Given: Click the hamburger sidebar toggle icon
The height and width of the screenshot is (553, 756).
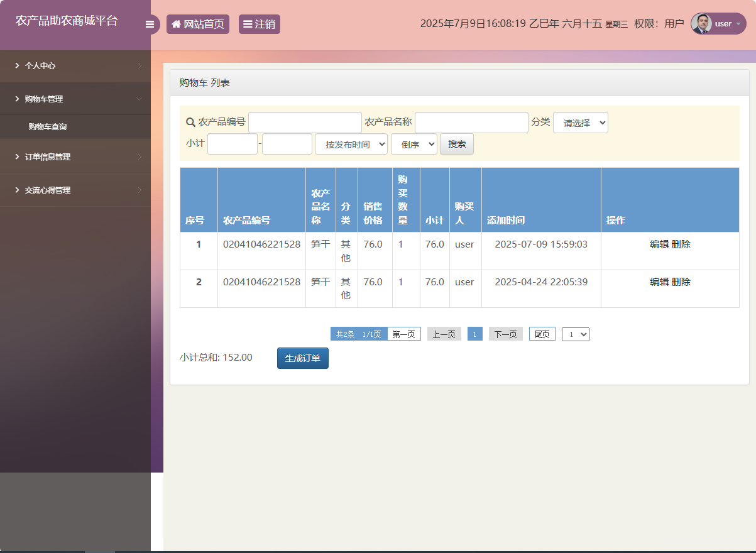Looking at the screenshot, I should point(150,25).
